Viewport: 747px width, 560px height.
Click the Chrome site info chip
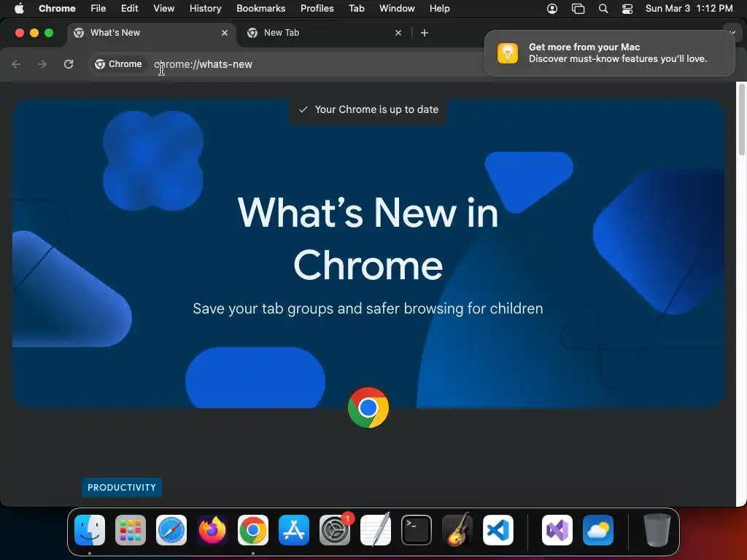119,64
